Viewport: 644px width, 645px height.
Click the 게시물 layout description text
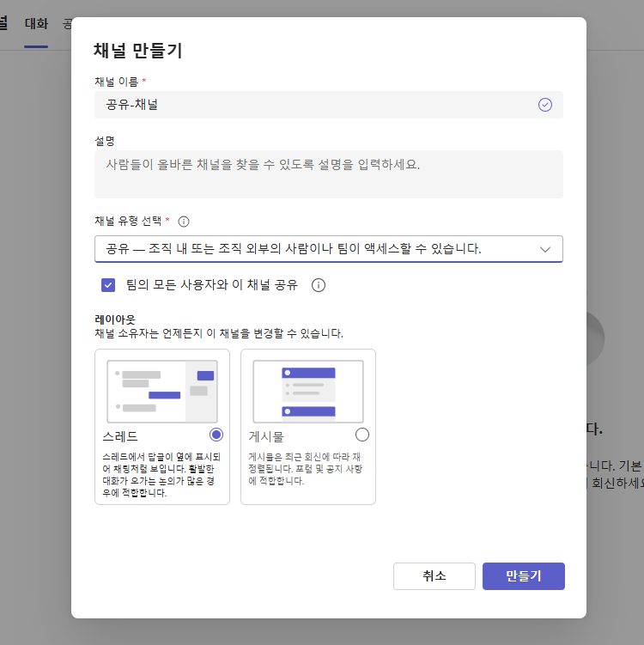tap(305, 469)
